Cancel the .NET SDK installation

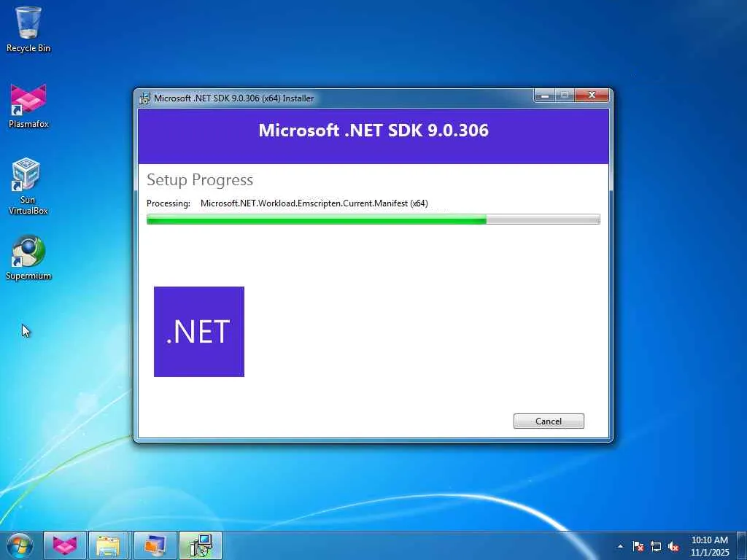tap(549, 421)
